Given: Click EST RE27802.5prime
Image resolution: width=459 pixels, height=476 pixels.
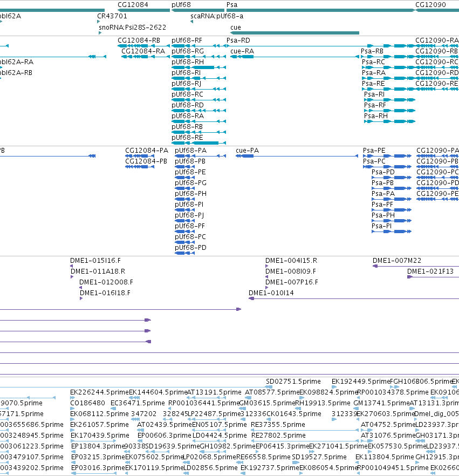Looking at the screenshot, I should (x=305, y=441).
